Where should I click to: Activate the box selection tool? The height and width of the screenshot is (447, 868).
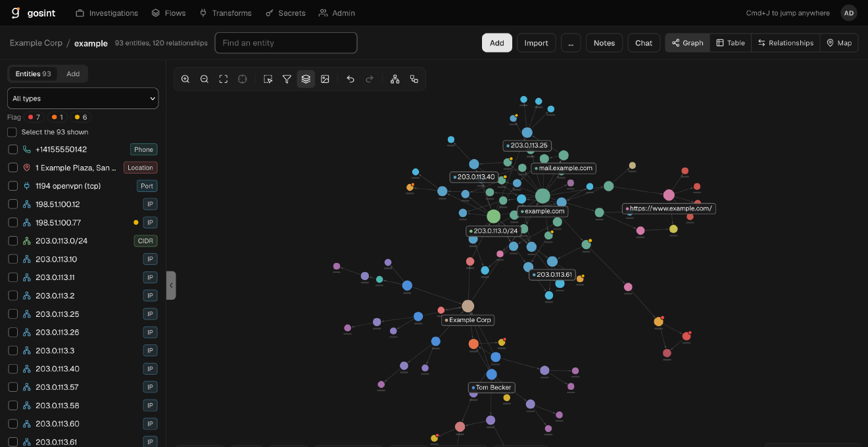[268, 79]
